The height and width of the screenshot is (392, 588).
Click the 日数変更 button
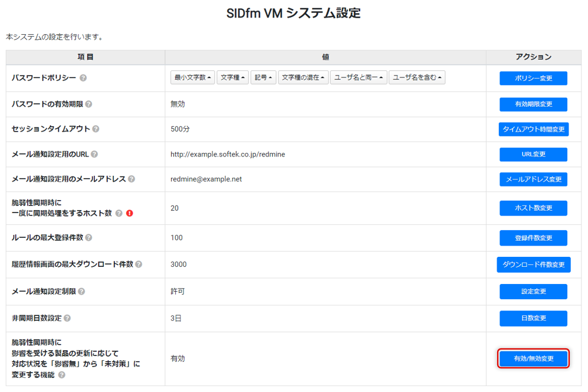[x=533, y=318]
